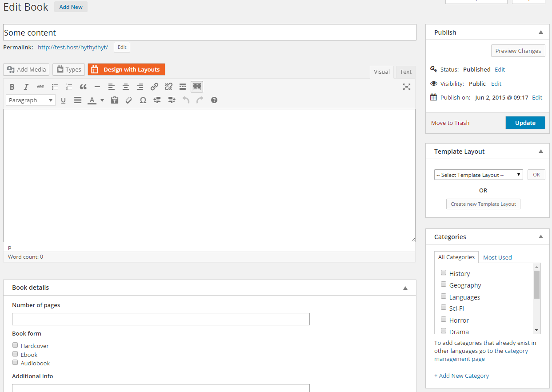
Task: Click Preview Changes
Action: pyautogui.click(x=518, y=51)
